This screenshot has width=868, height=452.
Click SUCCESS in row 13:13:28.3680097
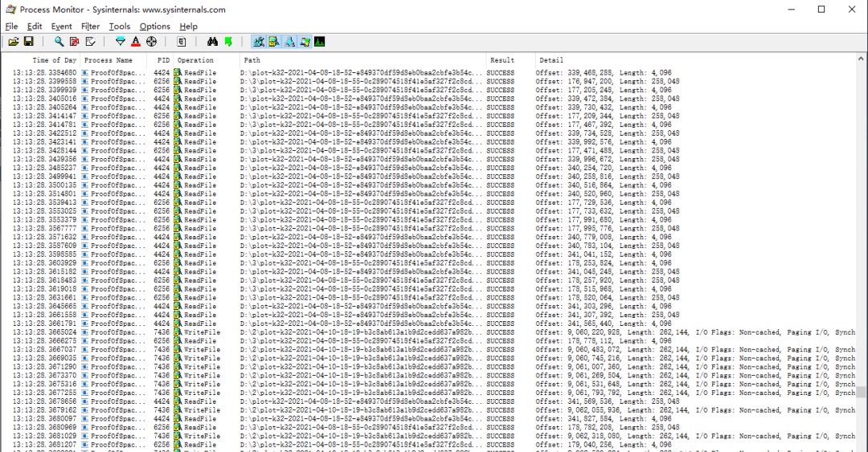click(501, 418)
